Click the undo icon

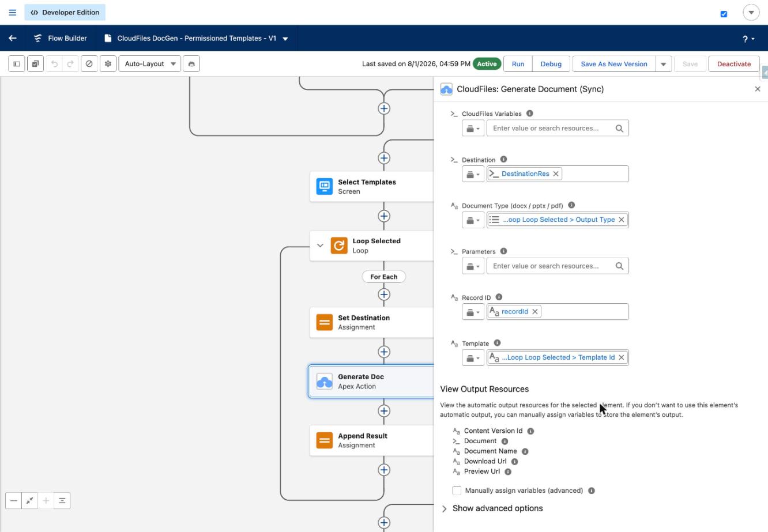coord(54,64)
